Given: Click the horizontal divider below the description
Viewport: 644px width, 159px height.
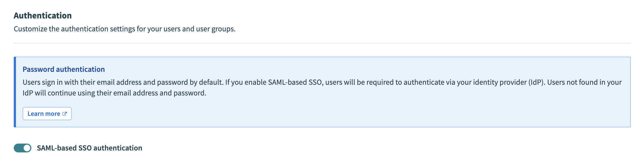Looking at the screenshot, I should pos(322,43).
